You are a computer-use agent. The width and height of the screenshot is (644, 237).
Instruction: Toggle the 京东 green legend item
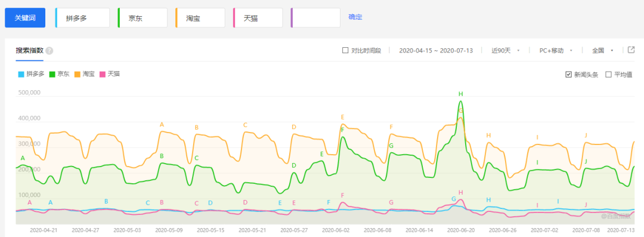pos(58,75)
